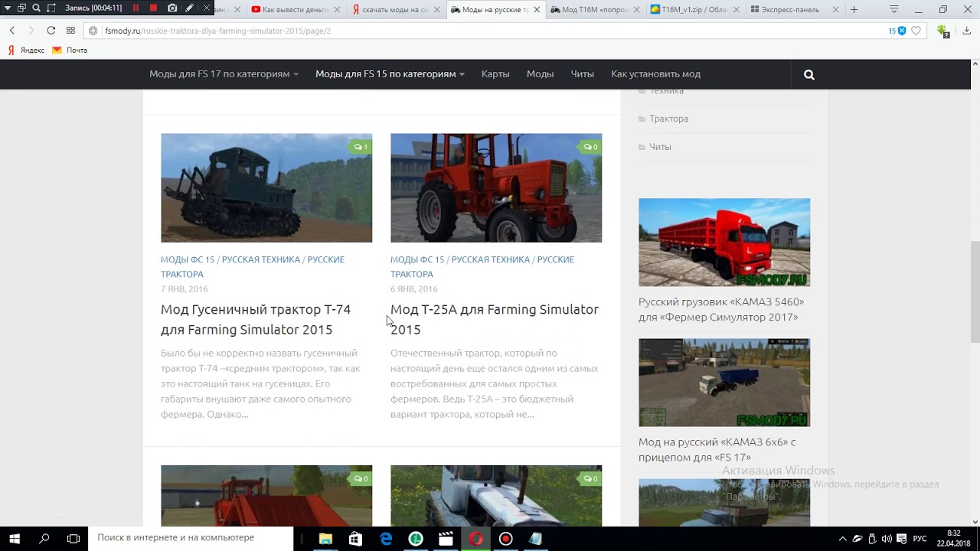980x551 pixels.
Task: Open the browser tab list menu icon
Action: pyautogui.click(x=894, y=10)
